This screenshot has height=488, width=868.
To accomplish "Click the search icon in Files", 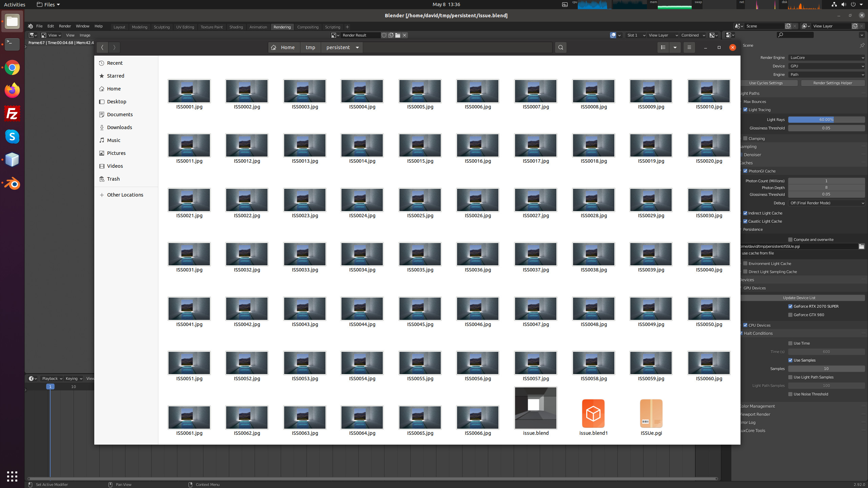I will [x=560, y=47].
